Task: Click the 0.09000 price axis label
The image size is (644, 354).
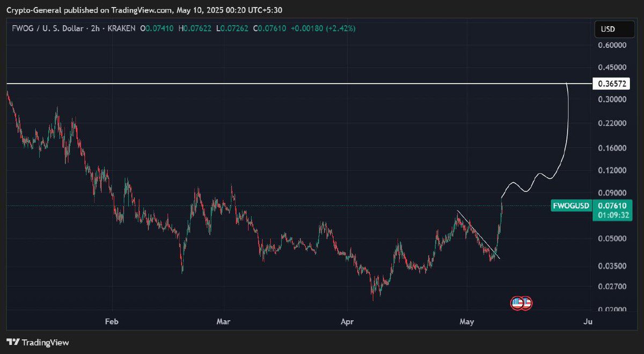Action: tap(611, 193)
